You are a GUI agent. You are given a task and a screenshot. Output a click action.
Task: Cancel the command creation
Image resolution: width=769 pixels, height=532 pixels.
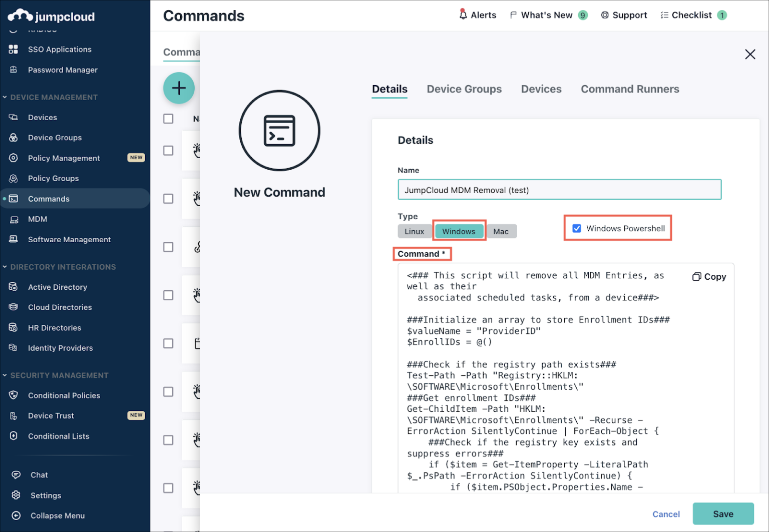click(x=666, y=513)
